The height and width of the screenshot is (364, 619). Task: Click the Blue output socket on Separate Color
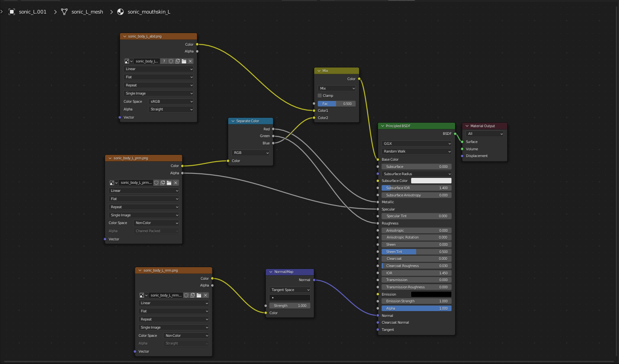[x=273, y=143]
